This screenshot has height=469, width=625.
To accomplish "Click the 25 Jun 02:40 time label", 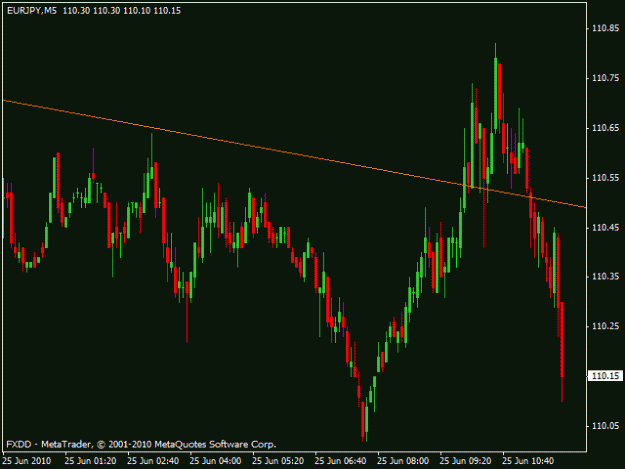I will [x=153, y=461].
